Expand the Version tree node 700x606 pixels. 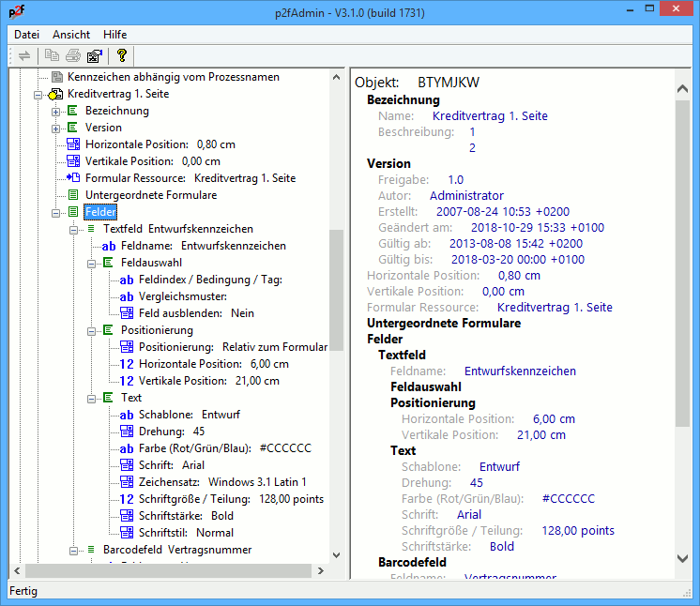point(56,128)
